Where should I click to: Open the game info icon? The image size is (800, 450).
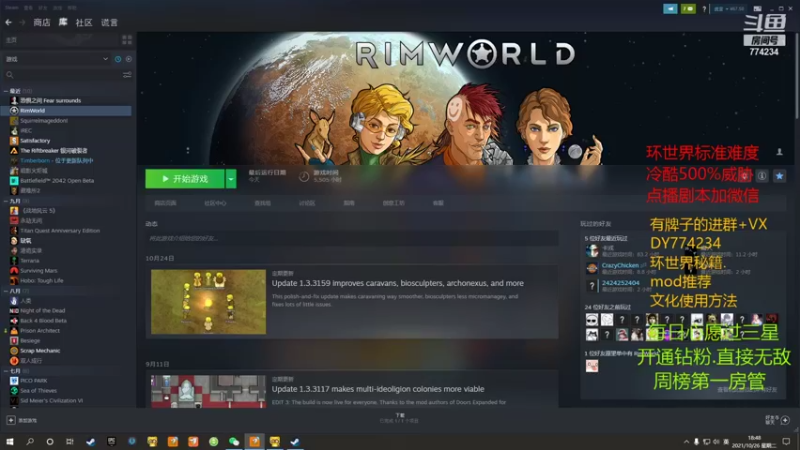[762, 176]
